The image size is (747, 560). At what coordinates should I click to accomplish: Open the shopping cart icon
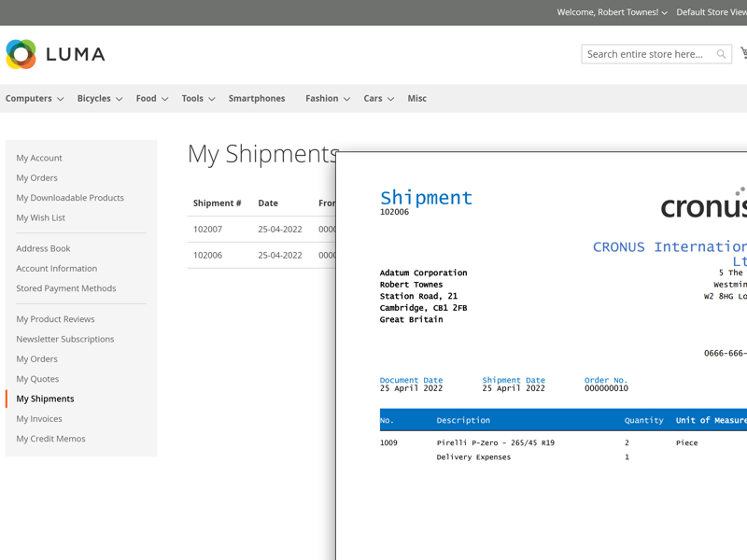743,54
